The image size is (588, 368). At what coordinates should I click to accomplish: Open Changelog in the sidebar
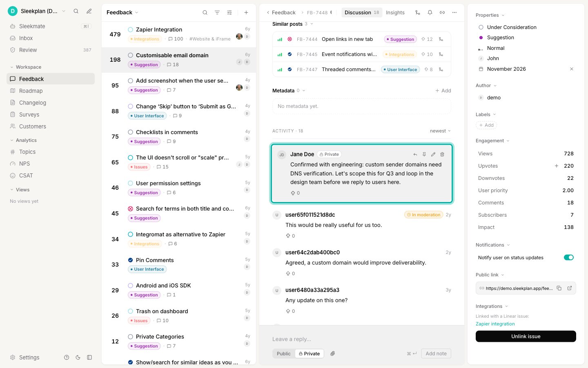[x=51, y=103]
